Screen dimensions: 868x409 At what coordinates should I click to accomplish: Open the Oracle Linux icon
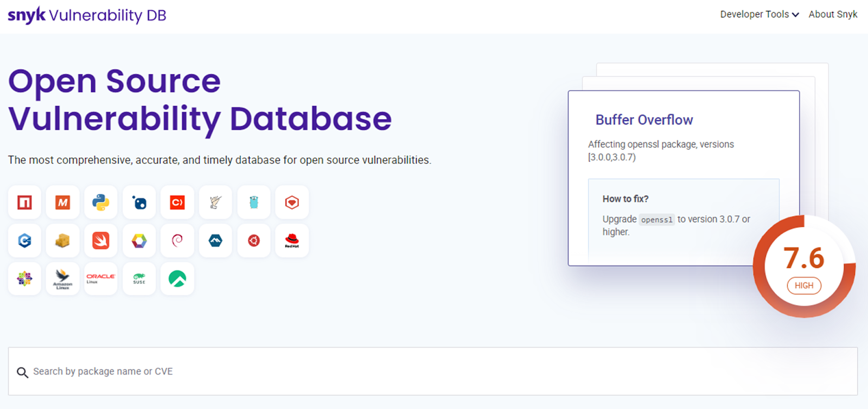click(101, 279)
